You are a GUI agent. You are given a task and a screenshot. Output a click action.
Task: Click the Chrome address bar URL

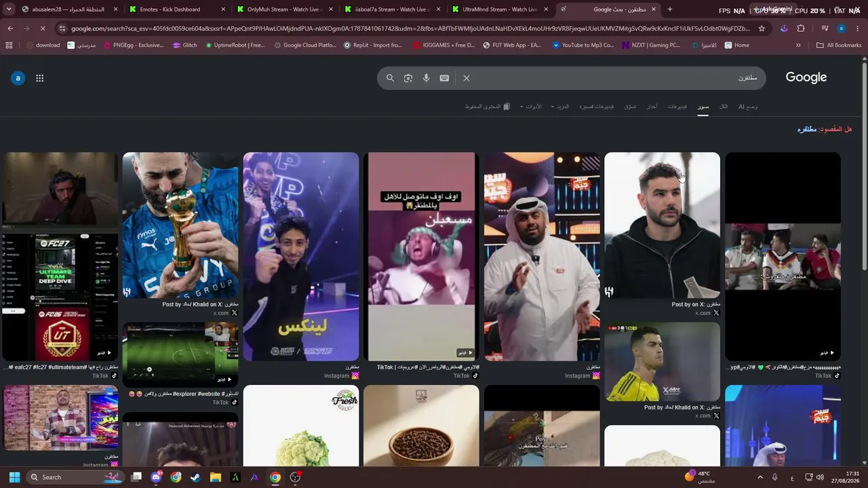[410, 28]
